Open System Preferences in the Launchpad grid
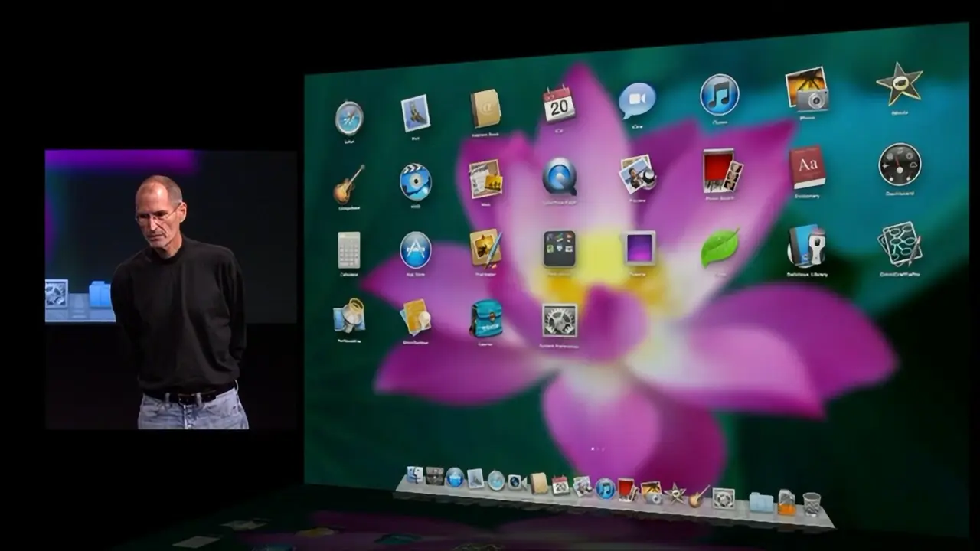Viewport: 980px width, 551px height. pos(560,321)
